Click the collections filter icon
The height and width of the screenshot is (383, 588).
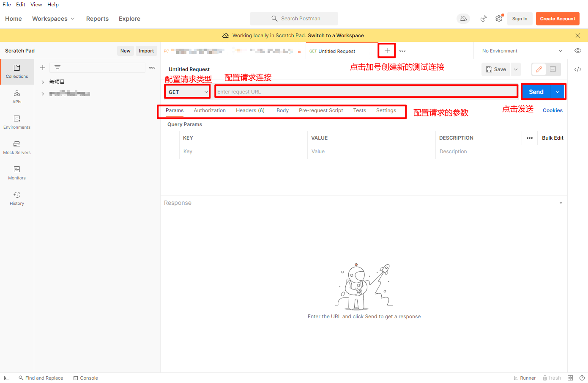[x=57, y=68]
